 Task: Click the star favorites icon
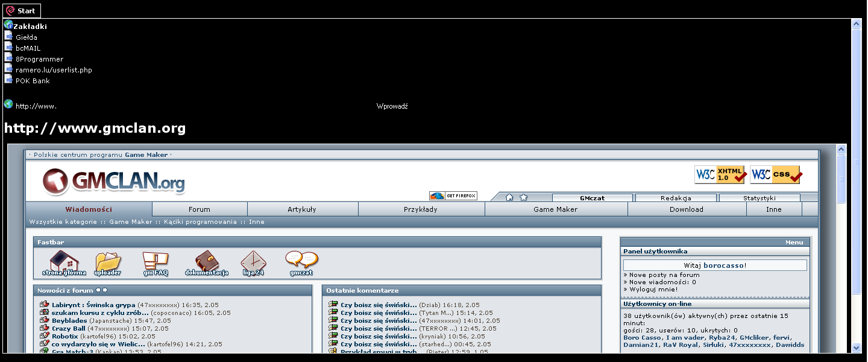tap(523, 197)
